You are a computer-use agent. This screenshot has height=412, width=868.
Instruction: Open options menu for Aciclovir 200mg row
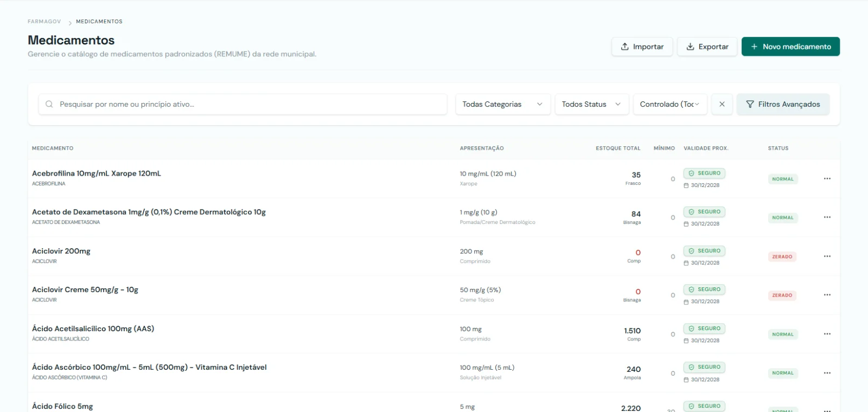(827, 256)
